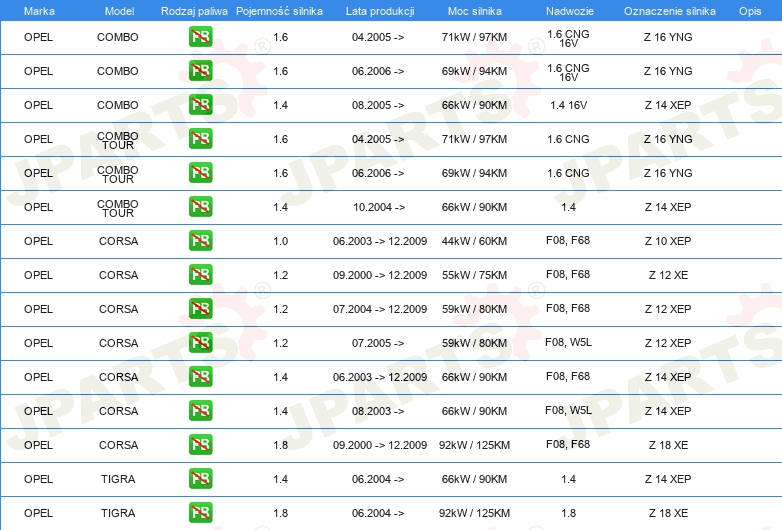This screenshot has height=530, width=782.
Task: Click '06.2003 -> 12.2009' in the 66kW row
Action: click(380, 377)
